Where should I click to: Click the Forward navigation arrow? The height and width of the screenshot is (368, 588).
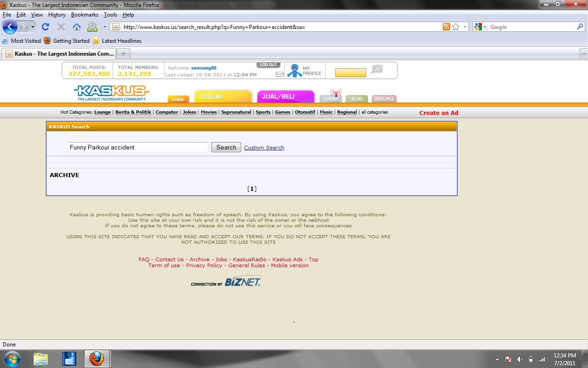(24, 27)
